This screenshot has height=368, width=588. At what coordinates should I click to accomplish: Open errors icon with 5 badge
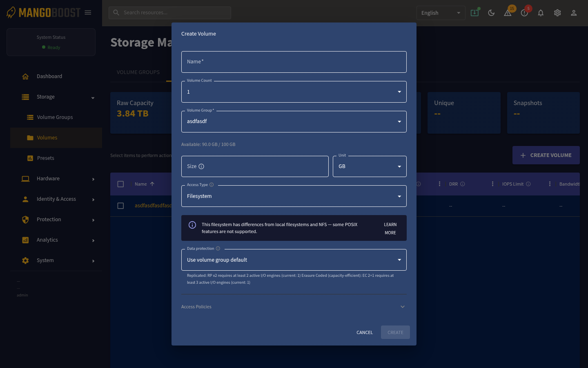pyautogui.click(x=525, y=13)
